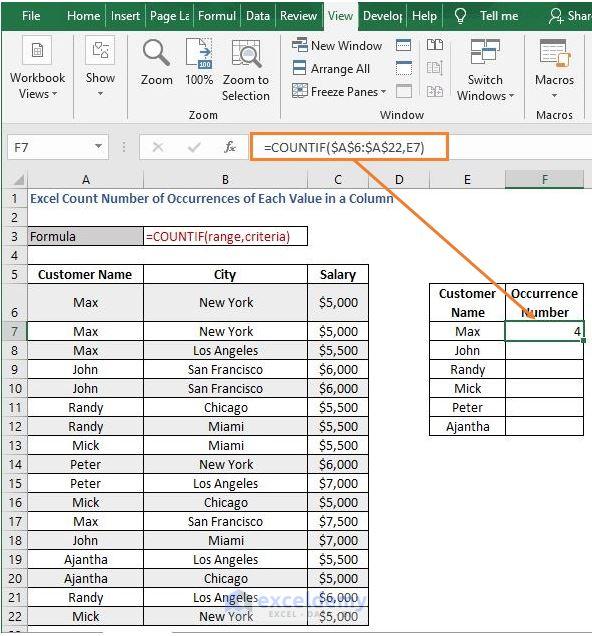Screen dimensions: 592x636
Task: Open the Show options group
Action: (x=100, y=68)
